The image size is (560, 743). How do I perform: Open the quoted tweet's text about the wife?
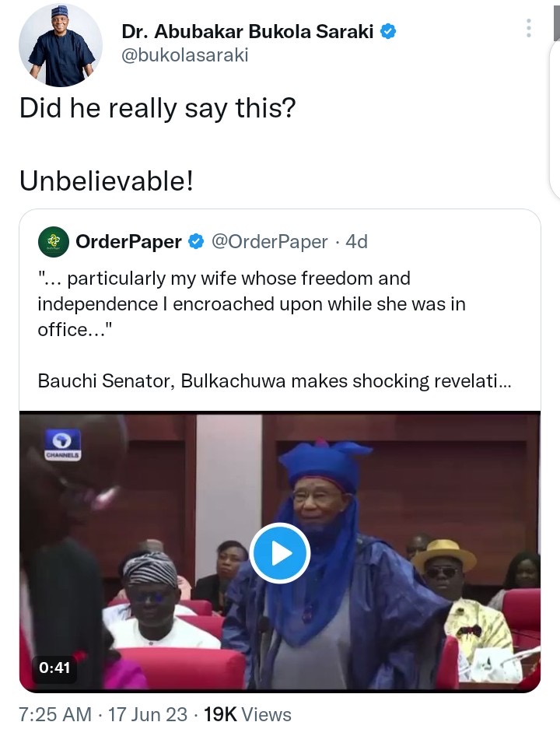pyautogui.click(x=251, y=303)
